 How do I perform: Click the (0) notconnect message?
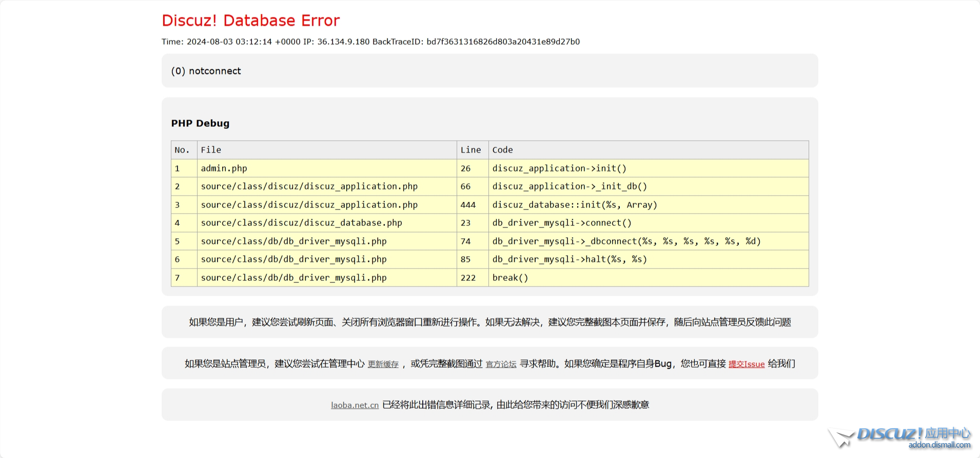tap(206, 71)
